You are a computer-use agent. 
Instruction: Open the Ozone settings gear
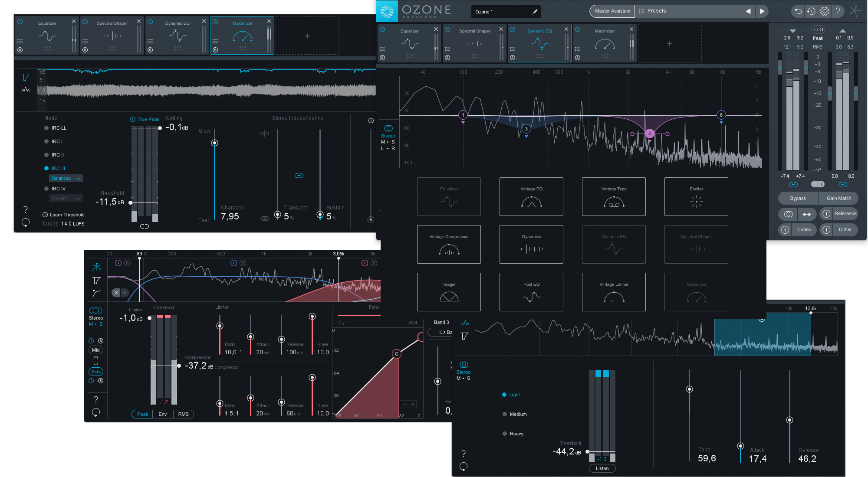click(825, 11)
